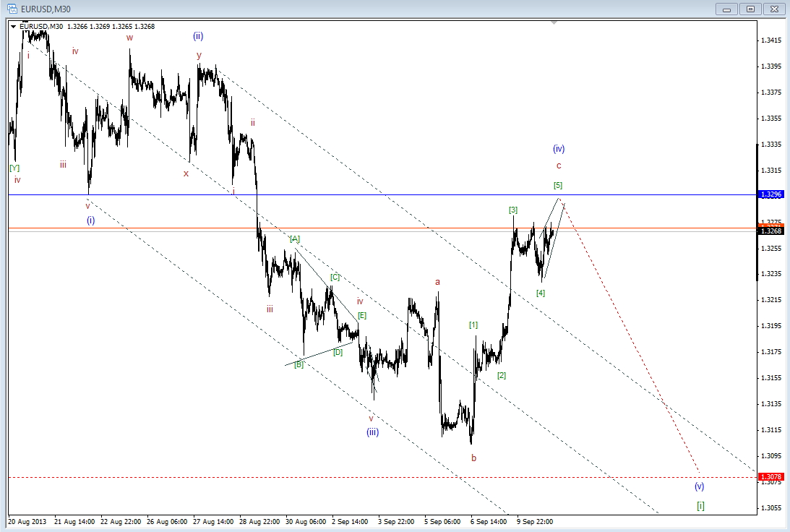Click the '28 Aug 22:00' time label
Screen dimensions: 790x532
259,521
